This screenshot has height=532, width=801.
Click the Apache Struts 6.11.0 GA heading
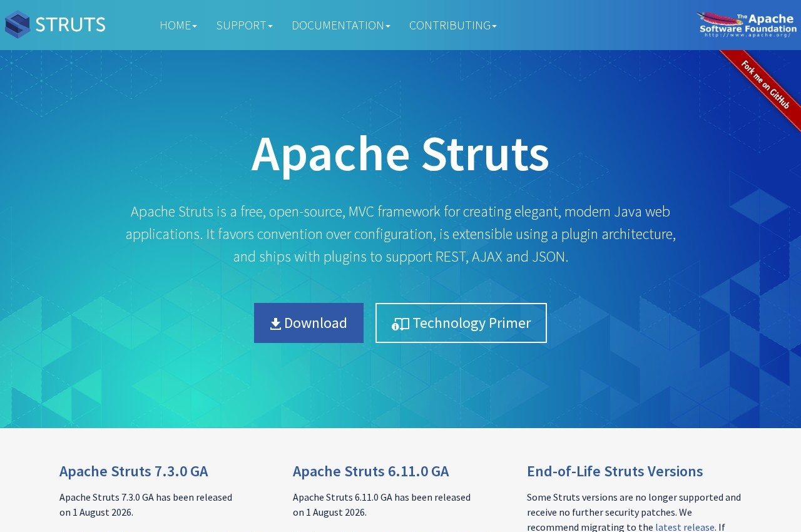tap(371, 471)
